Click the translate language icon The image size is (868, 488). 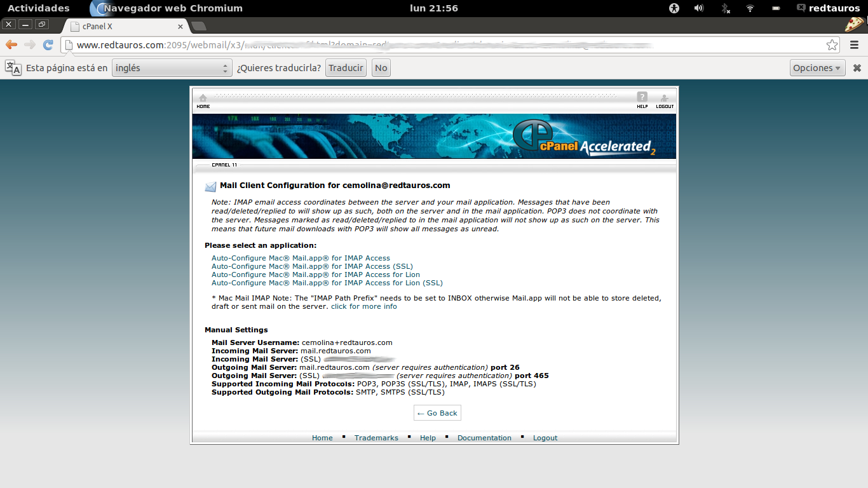[13, 68]
